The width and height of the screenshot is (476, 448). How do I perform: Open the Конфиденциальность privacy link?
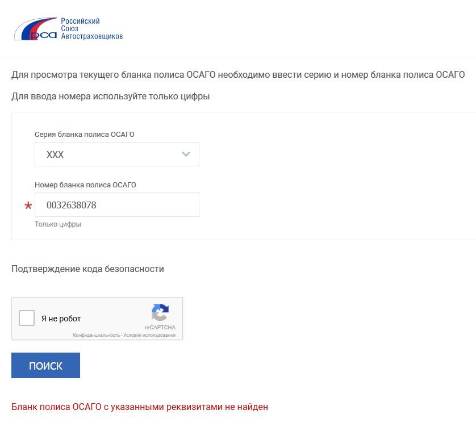point(96,335)
